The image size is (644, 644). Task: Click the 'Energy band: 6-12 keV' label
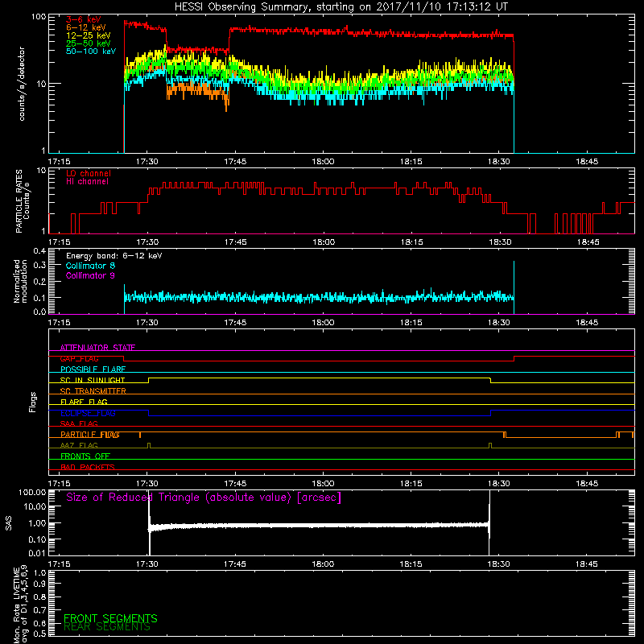(x=114, y=256)
